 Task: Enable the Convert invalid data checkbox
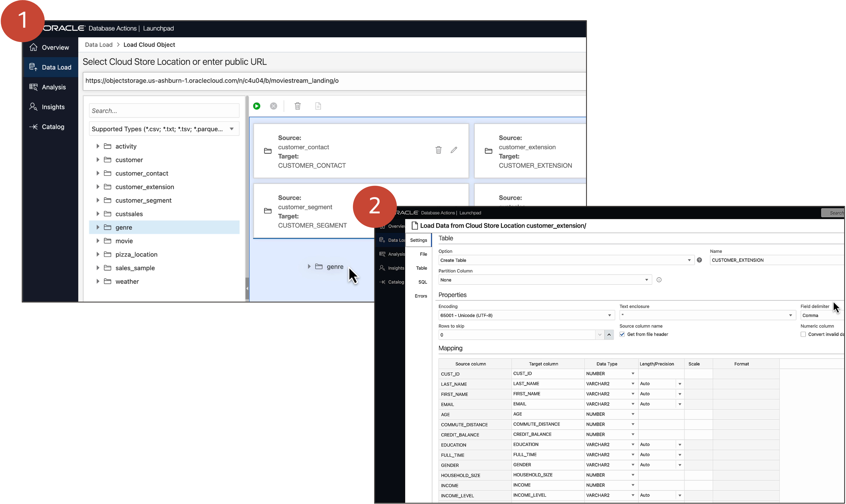click(804, 334)
